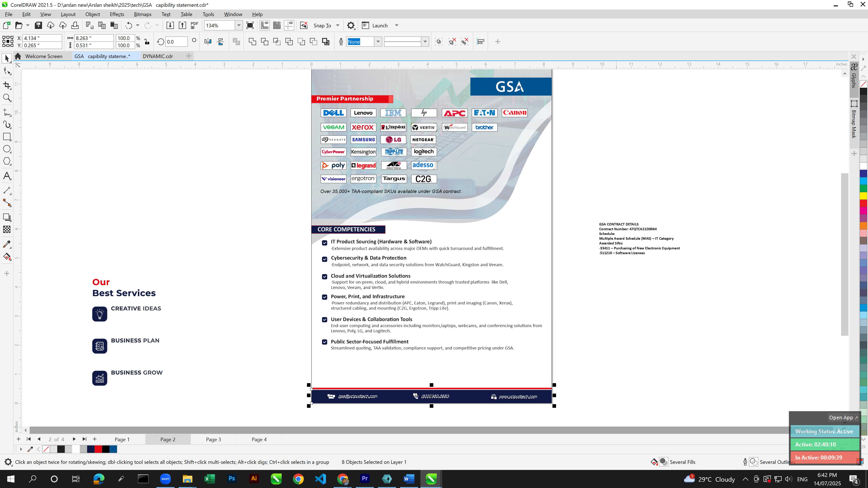This screenshot has width=868, height=488.
Task: Toggle snapping off icon
Action: pos(304,25)
